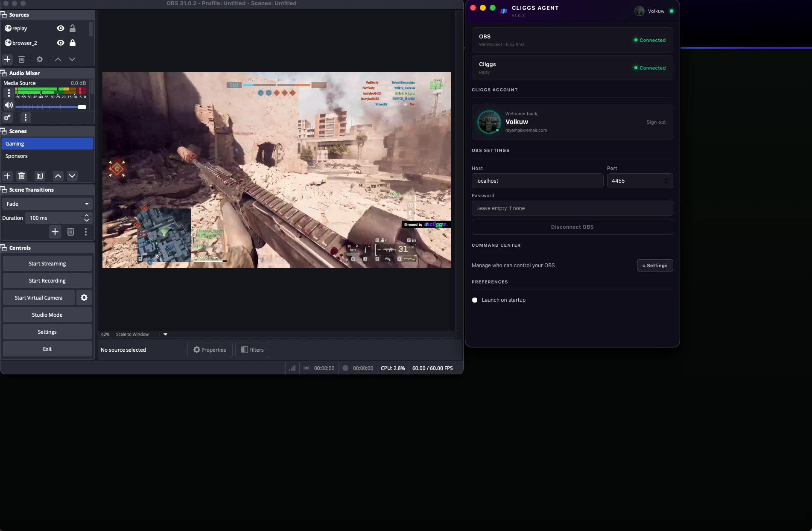The image size is (812, 531).
Task: Click Cliggs Relay Connected status
Action: (650, 68)
